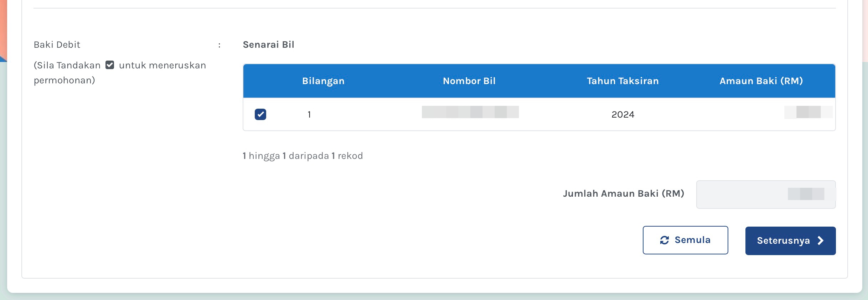Select the Bilangan column header
The width and height of the screenshot is (868, 300).
click(x=324, y=81)
